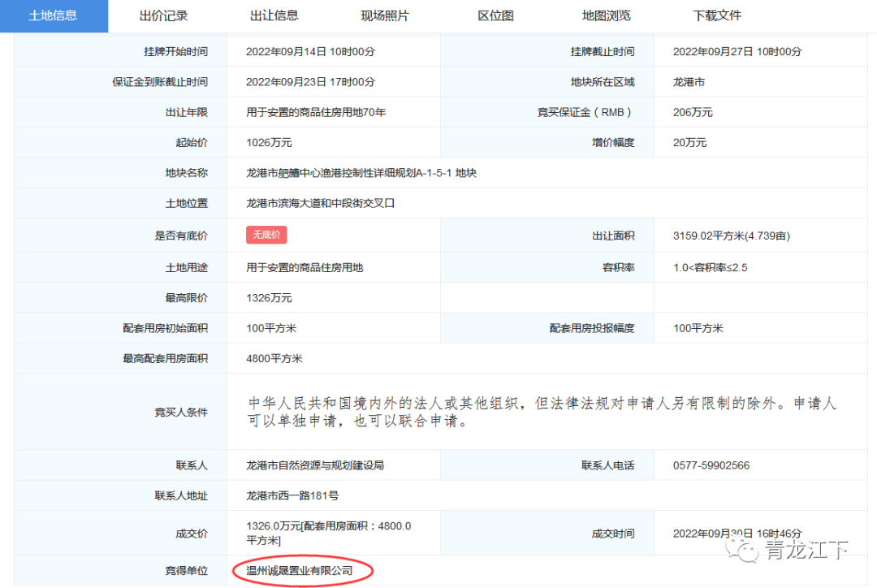Click the 最高限价 label
Screen dimensions: 877x588
point(186,297)
